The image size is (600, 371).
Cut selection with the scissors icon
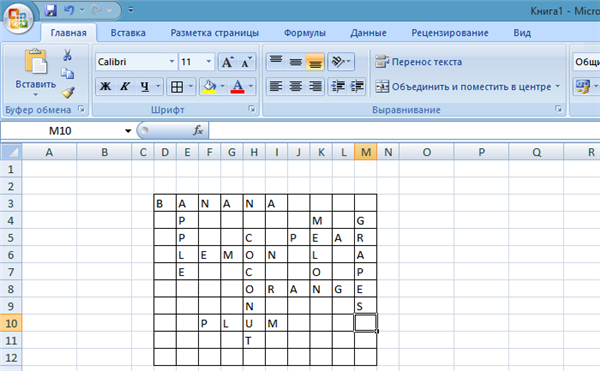point(67,55)
